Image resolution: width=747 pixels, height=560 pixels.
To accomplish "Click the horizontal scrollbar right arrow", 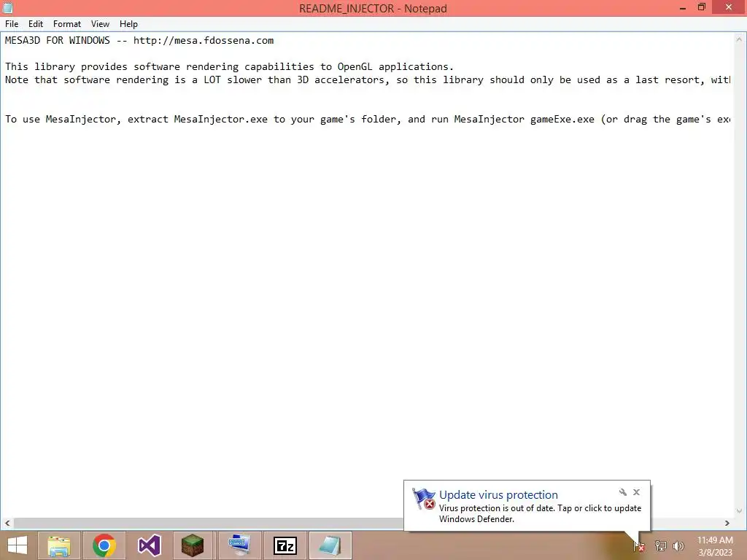I will pos(727,523).
